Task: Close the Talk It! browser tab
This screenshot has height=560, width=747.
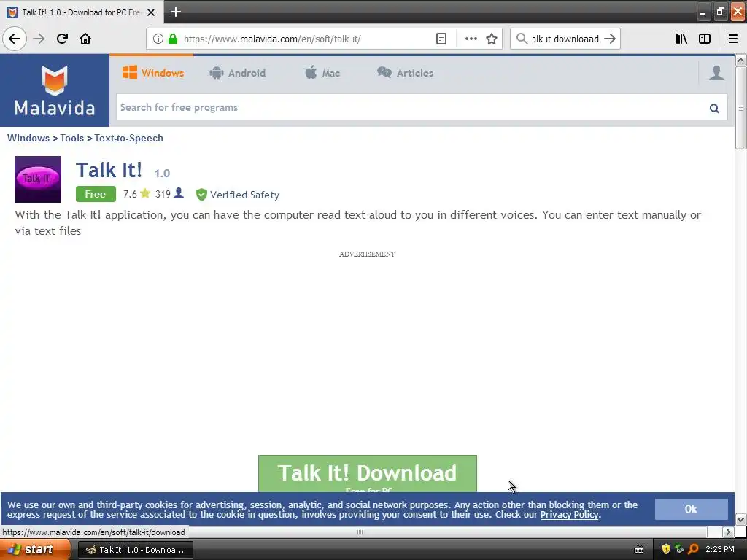Action: 151,12
